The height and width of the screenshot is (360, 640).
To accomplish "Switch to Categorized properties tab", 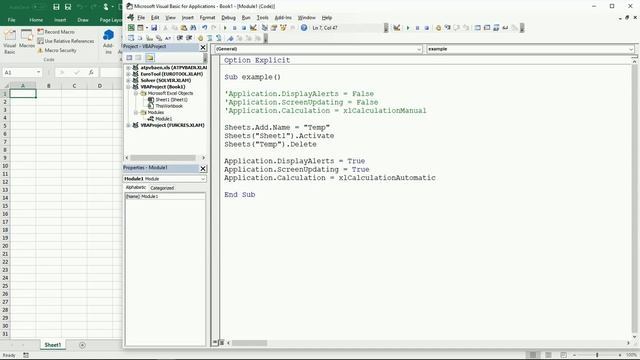I will pos(162,188).
